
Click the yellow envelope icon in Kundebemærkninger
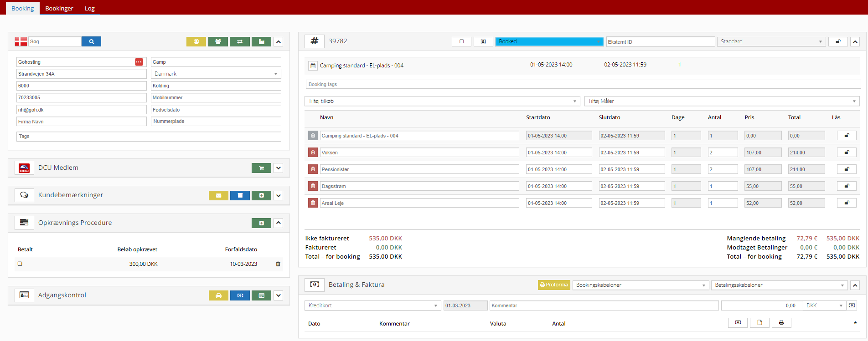[218, 195]
